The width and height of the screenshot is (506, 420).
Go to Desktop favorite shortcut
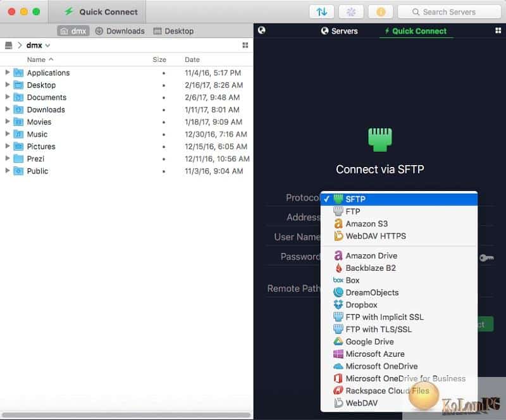[173, 31]
